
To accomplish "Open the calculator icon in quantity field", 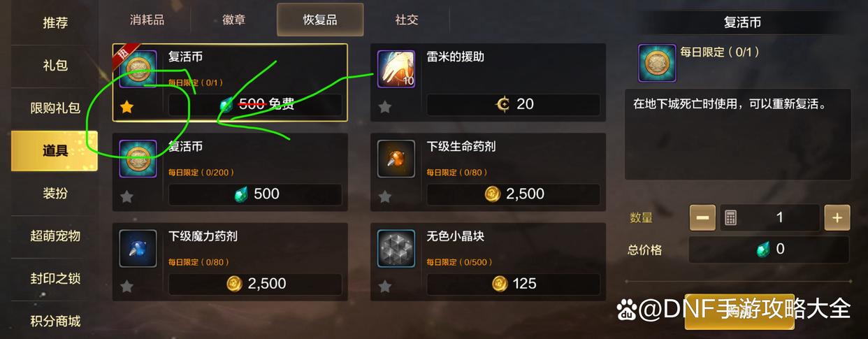I will click(730, 217).
